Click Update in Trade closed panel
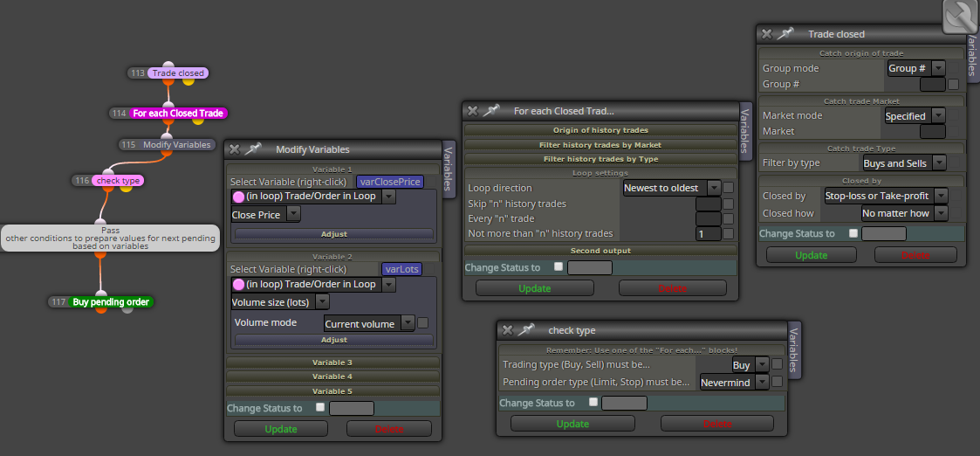 tap(812, 254)
